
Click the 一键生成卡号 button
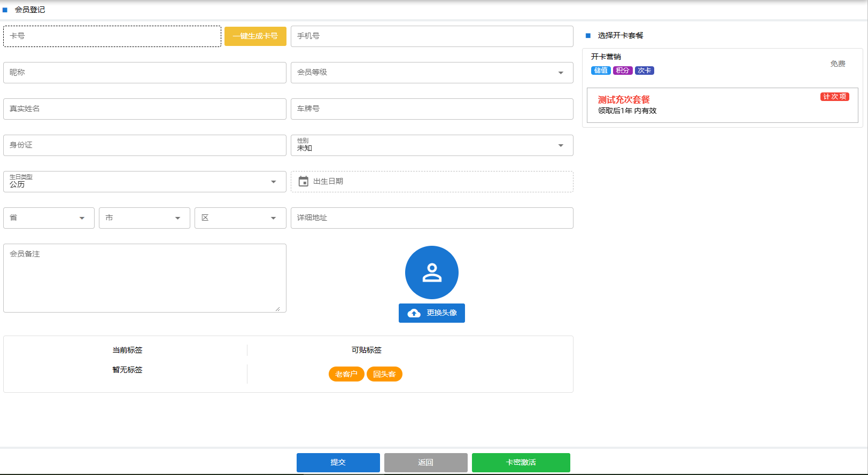tap(255, 36)
